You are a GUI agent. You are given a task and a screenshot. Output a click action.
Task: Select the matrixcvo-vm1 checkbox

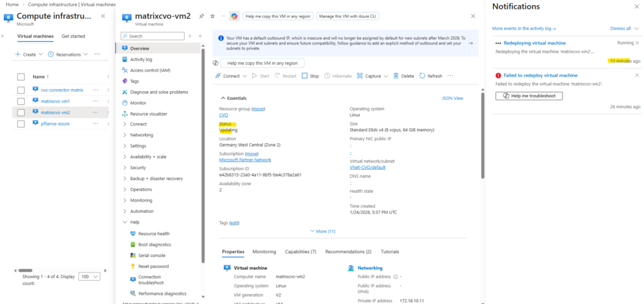[x=21, y=101]
